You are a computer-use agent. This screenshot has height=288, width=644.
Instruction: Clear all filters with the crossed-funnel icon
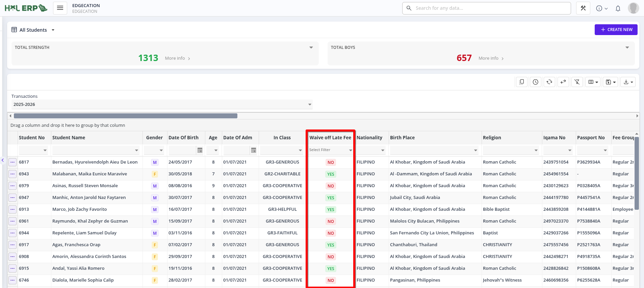click(577, 82)
